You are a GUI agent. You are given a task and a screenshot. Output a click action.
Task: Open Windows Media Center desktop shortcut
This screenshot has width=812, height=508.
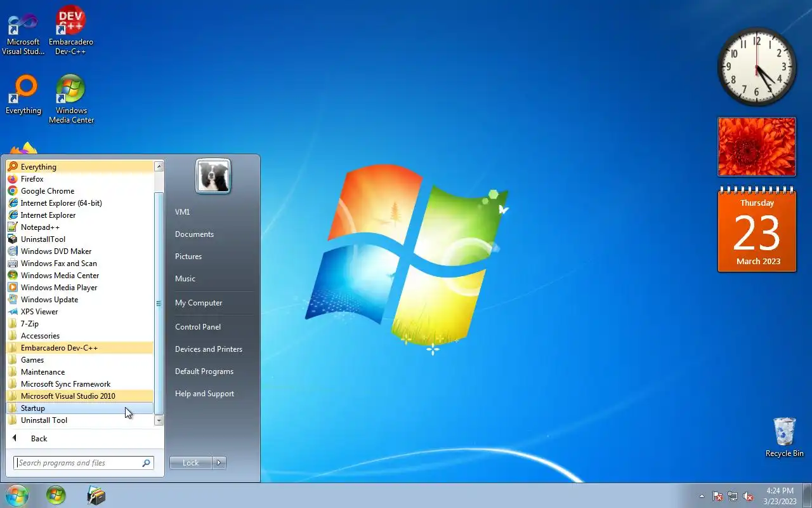click(71, 99)
